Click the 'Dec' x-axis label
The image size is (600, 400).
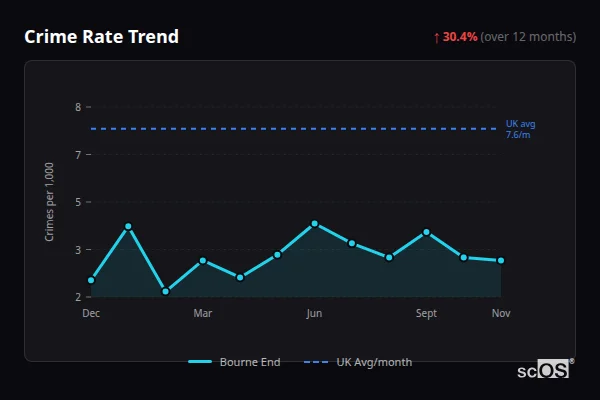pyautogui.click(x=91, y=313)
